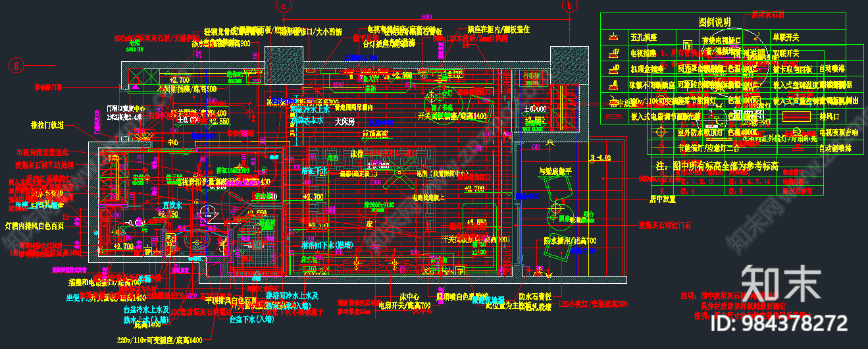This screenshot has width=868, height=349.
Task: Select the 直饮水 label
Action: click(173, 205)
